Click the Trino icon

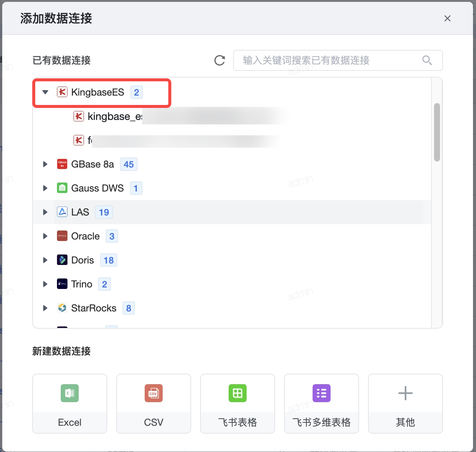click(62, 284)
